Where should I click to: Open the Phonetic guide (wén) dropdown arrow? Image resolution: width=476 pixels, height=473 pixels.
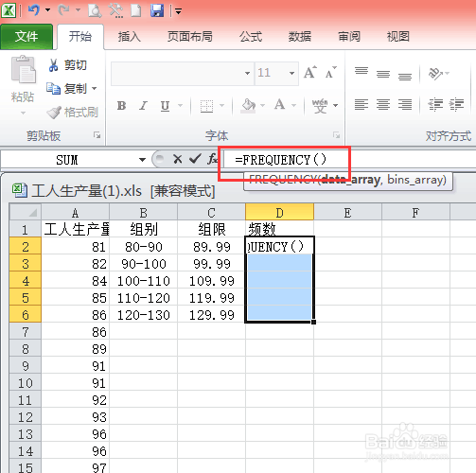tap(336, 105)
